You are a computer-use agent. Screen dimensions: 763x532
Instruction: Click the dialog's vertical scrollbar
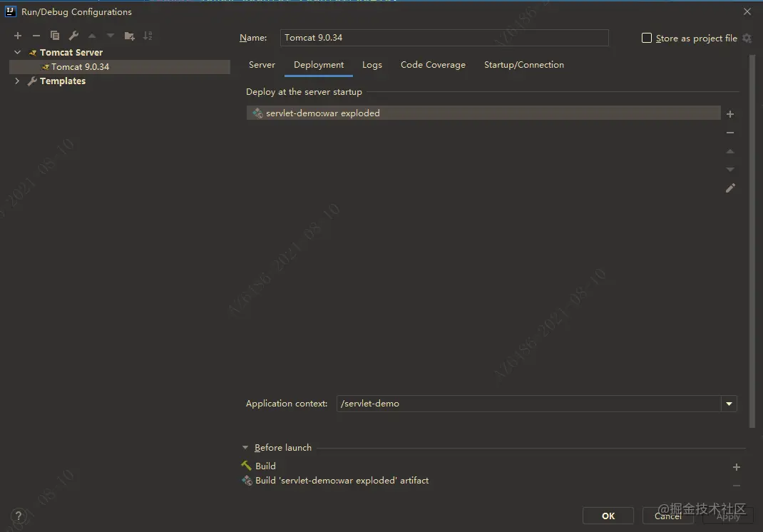(752, 241)
